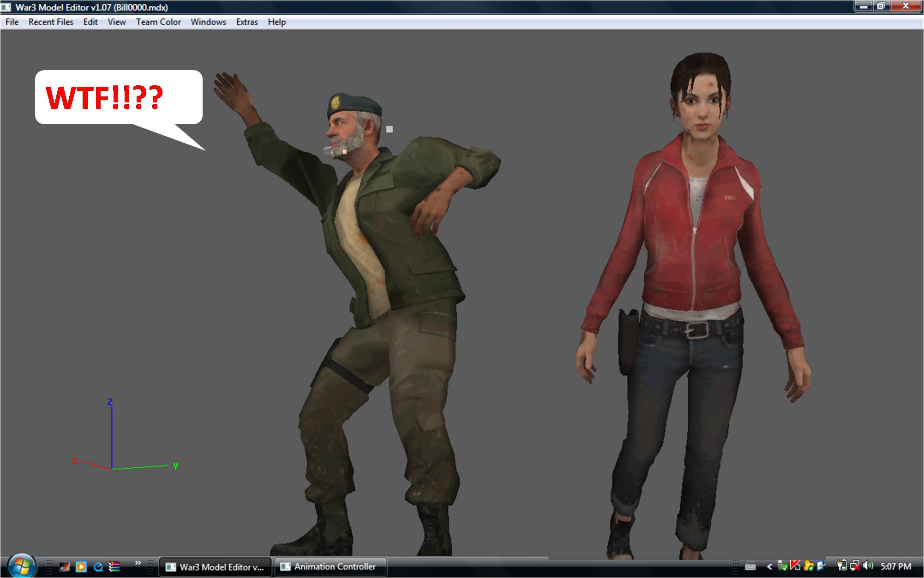The image size is (924, 578).
Task: Show hidden system tray icons arrow
Action: 769,566
